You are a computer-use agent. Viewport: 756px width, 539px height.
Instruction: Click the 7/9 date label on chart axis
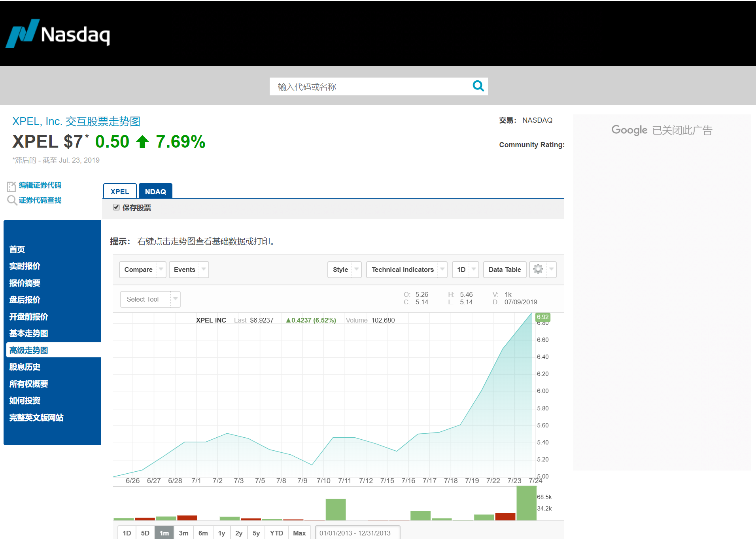(302, 481)
